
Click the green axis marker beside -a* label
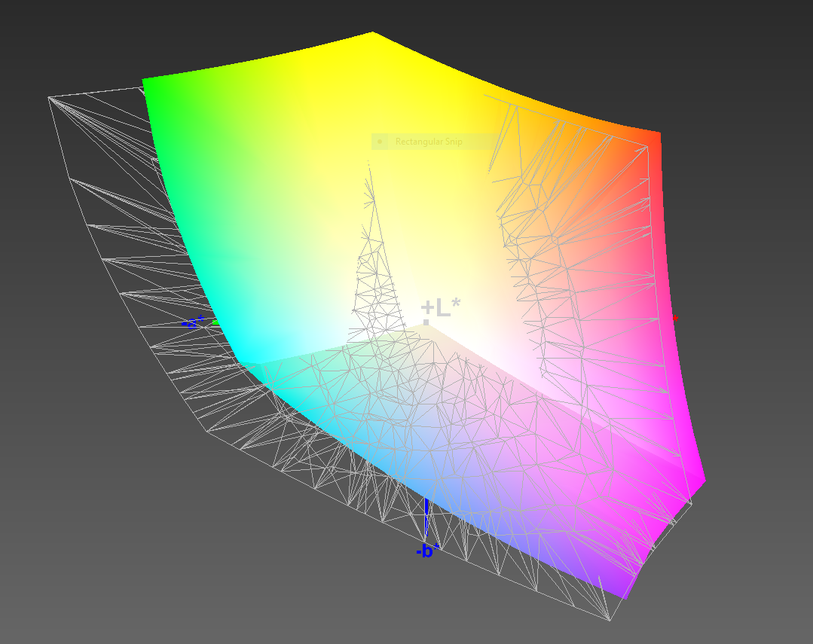pyautogui.click(x=215, y=322)
